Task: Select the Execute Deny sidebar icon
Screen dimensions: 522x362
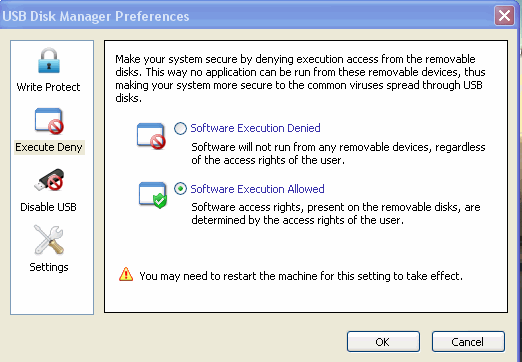Action: click(x=49, y=121)
